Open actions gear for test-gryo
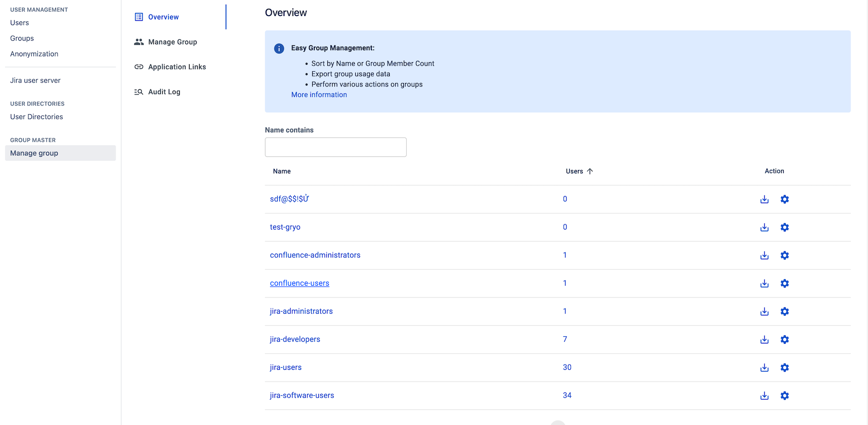 pyautogui.click(x=785, y=227)
